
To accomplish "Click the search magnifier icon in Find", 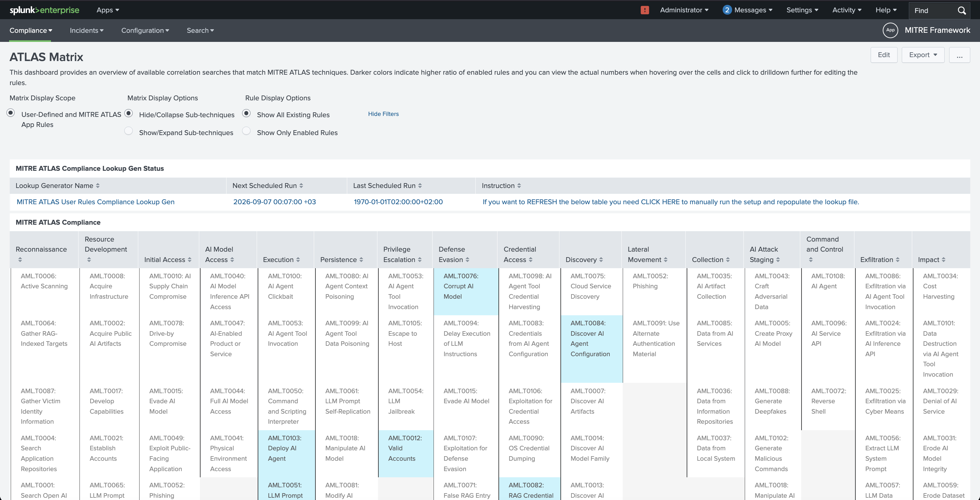I will 962,10.
